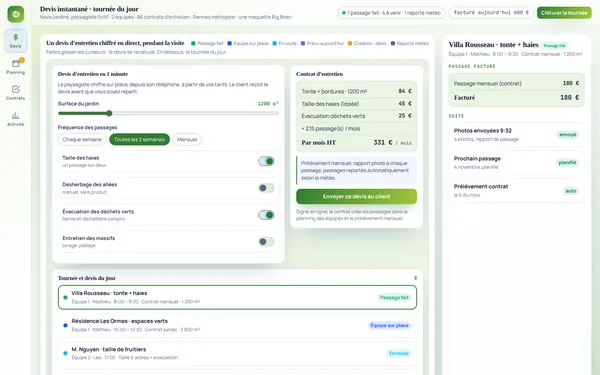Click the auto status tag
Viewport: 600px width, 375px height.
tap(571, 191)
